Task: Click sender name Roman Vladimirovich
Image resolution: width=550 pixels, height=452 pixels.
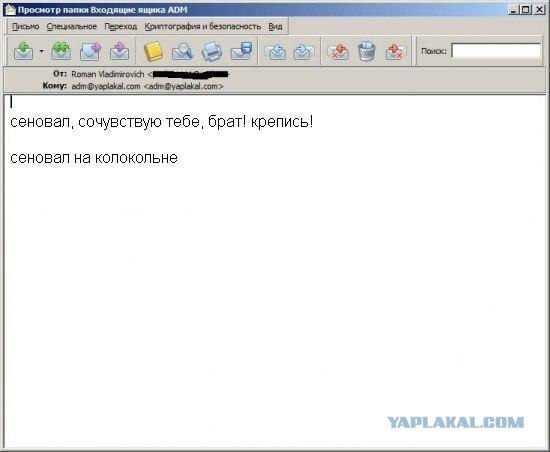Action: click(x=108, y=74)
